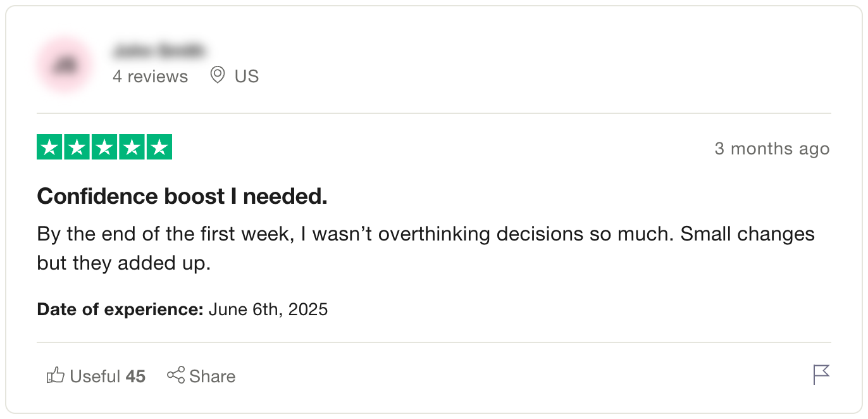
Task: Select the third green rating star
Action: (104, 147)
